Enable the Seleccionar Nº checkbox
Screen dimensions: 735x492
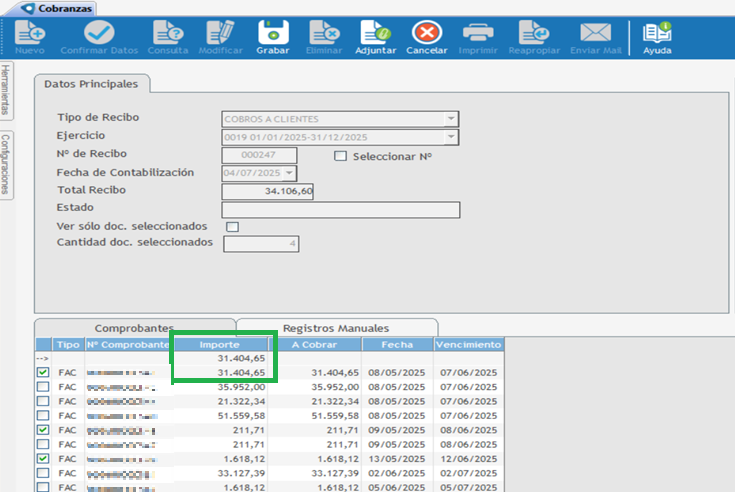click(x=340, y=156)
